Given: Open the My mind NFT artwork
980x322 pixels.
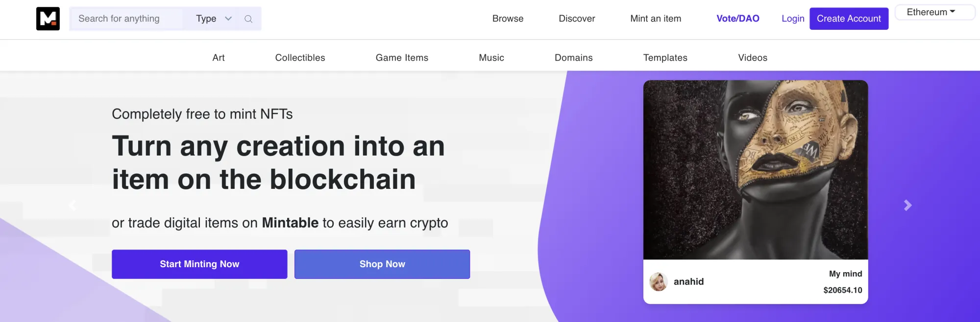Looking at the screenshot, I should (x=755, y=169).
